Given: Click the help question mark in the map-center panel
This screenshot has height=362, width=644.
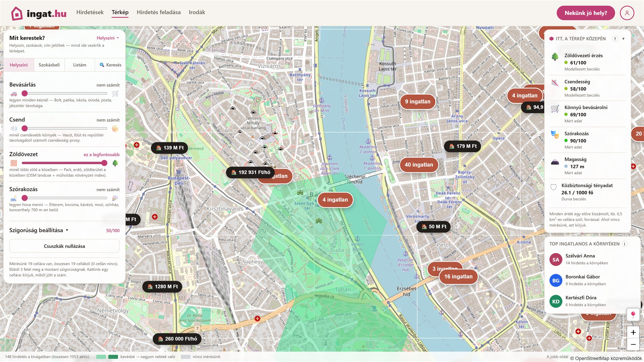Looking at the screenshot, I should tap(615, 39).
